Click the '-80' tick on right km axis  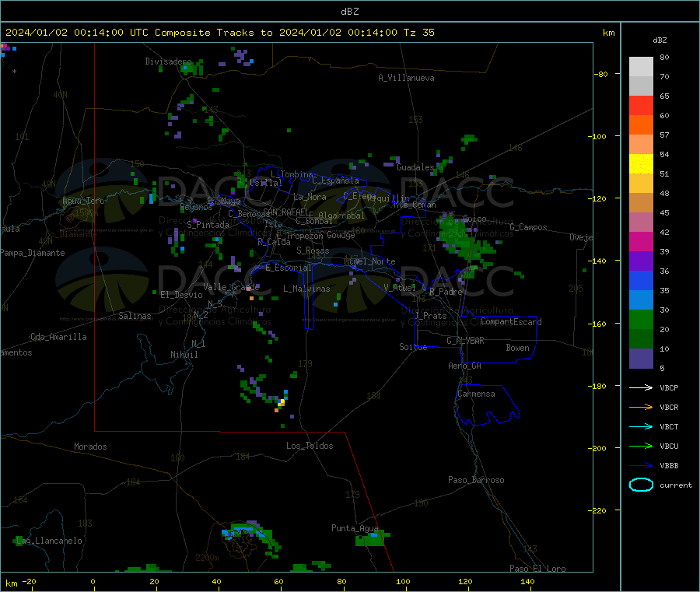point(601,74)
